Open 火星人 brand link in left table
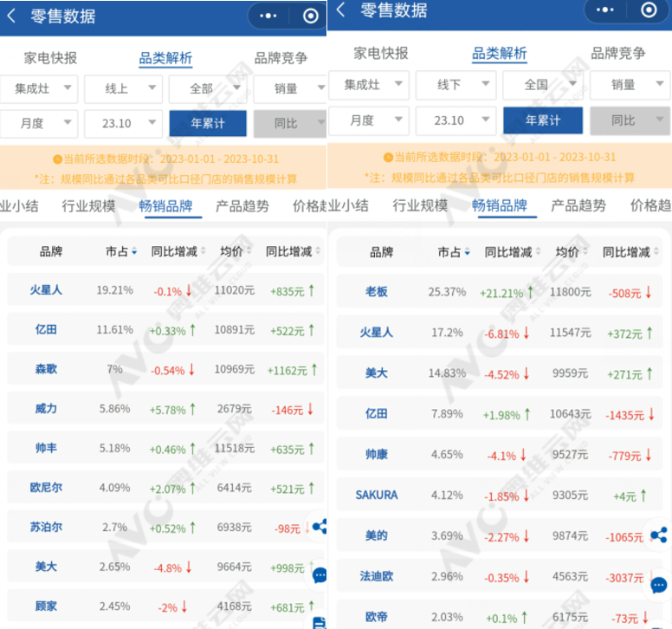Viewport: 672px width, 629px height. point(46,290)
